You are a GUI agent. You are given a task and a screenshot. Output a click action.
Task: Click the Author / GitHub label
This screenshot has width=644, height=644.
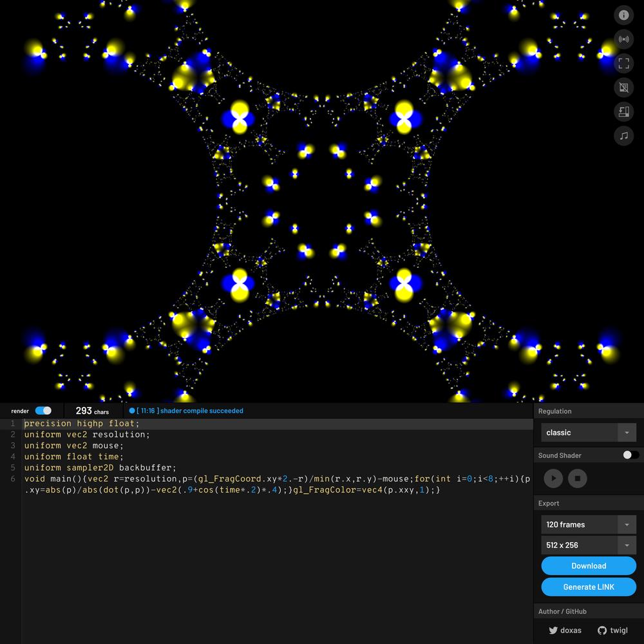tap(562, 612)
